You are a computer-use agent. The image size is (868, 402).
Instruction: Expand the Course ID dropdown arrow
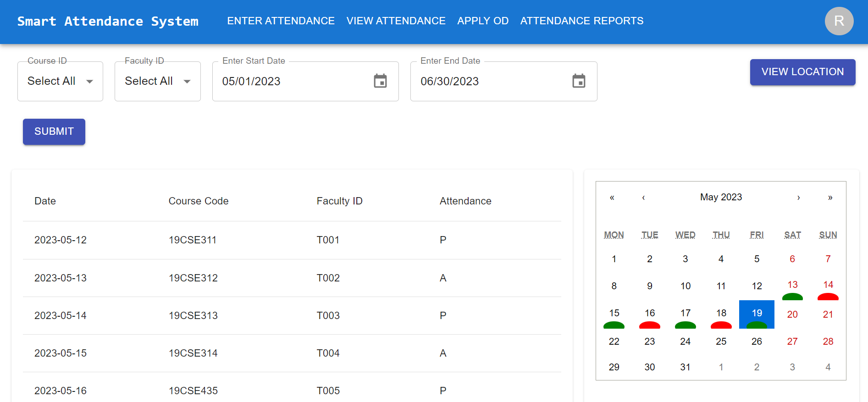click(90, 82)
